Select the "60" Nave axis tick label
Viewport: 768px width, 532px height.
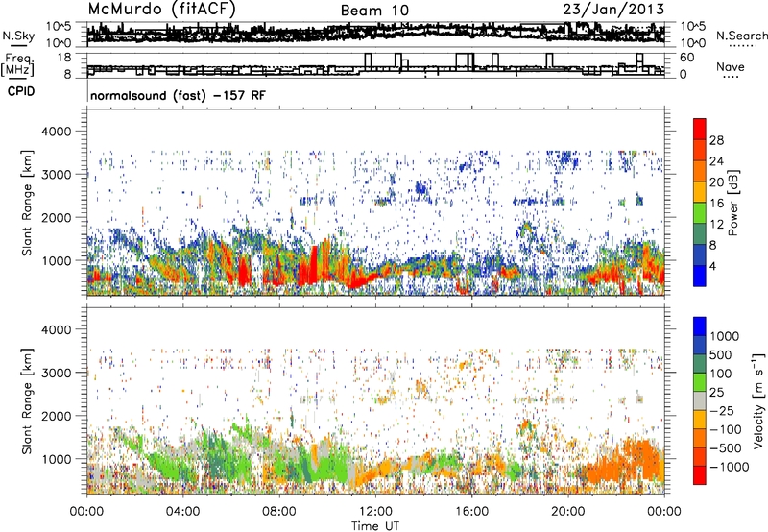(687, 58)
